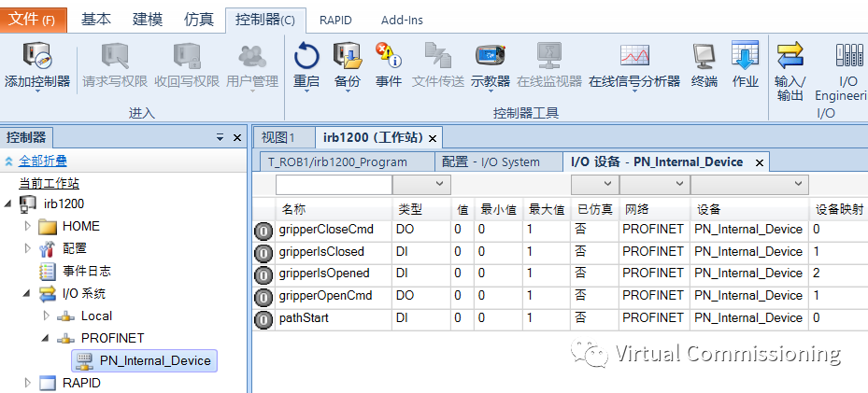The height and width of the screenshot is (393, 868).
Task: Click the 事件日志 log icon
Action: pyautogui.click(x=48, y=272)
